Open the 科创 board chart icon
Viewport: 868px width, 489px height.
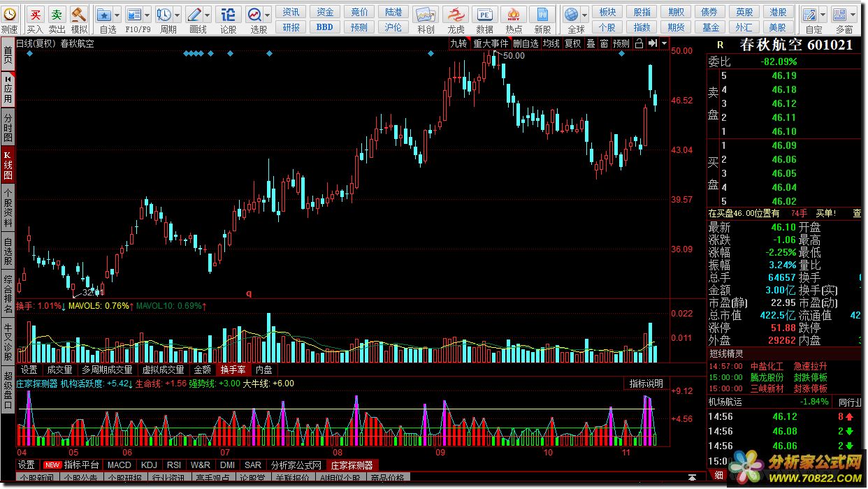(x=425, y=14)
